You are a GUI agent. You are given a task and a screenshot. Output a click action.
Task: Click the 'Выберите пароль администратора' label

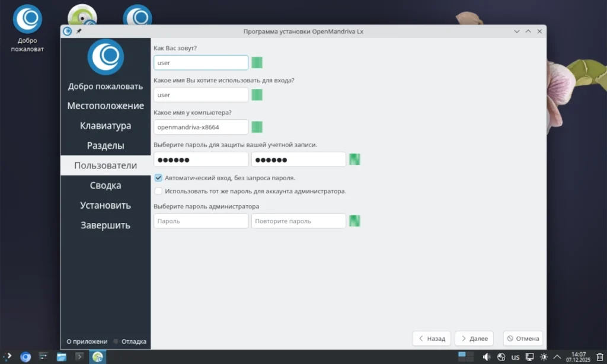(x=206, y=206)
